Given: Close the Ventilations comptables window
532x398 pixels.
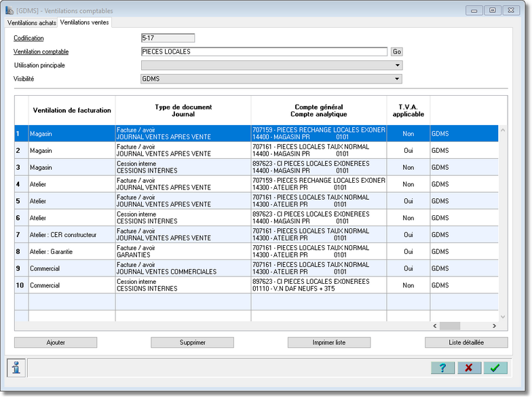Looking at the screenshot, I should [x=511, y=11].
